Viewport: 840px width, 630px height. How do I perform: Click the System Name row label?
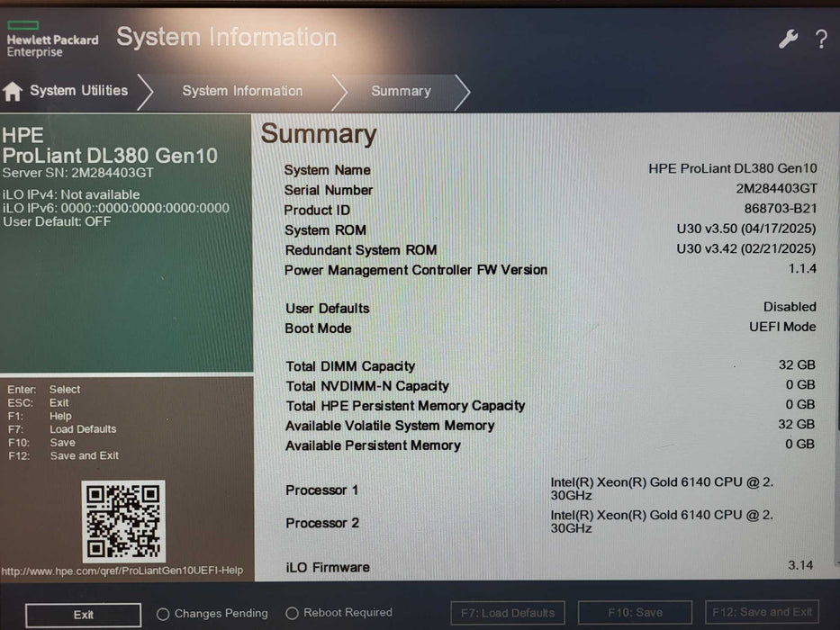pos(328,170)
